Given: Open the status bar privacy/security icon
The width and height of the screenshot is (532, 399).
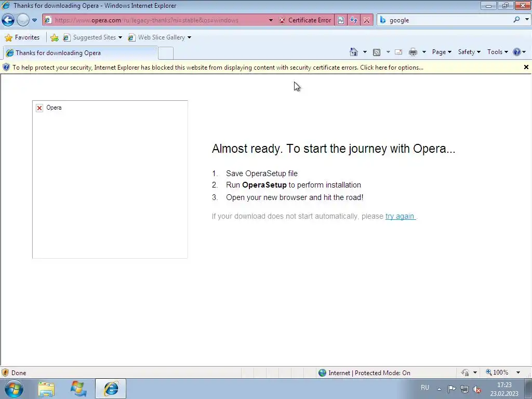Looking at the screenshot, I should [465, 373].
